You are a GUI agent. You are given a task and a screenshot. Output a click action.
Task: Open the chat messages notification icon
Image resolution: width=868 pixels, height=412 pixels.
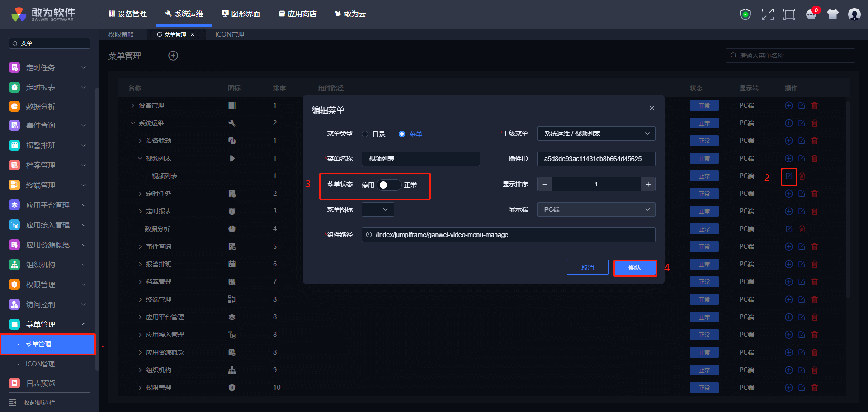coord(811,14)
